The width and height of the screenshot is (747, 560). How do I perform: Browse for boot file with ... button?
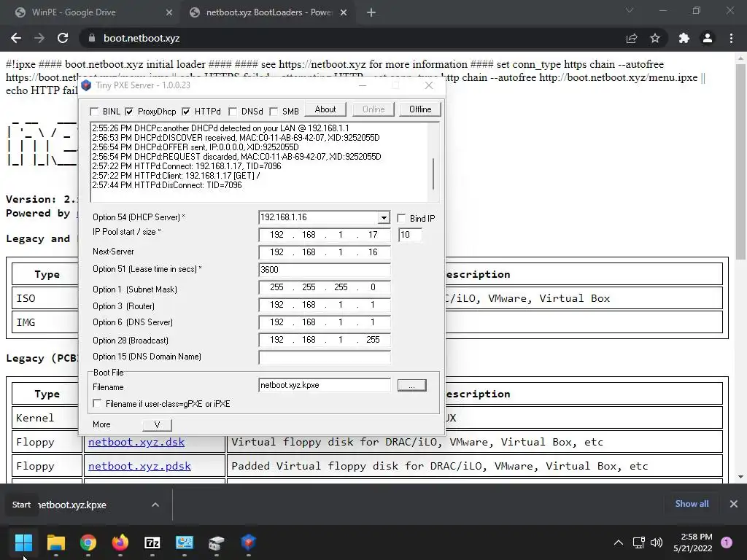click(411, 385)
